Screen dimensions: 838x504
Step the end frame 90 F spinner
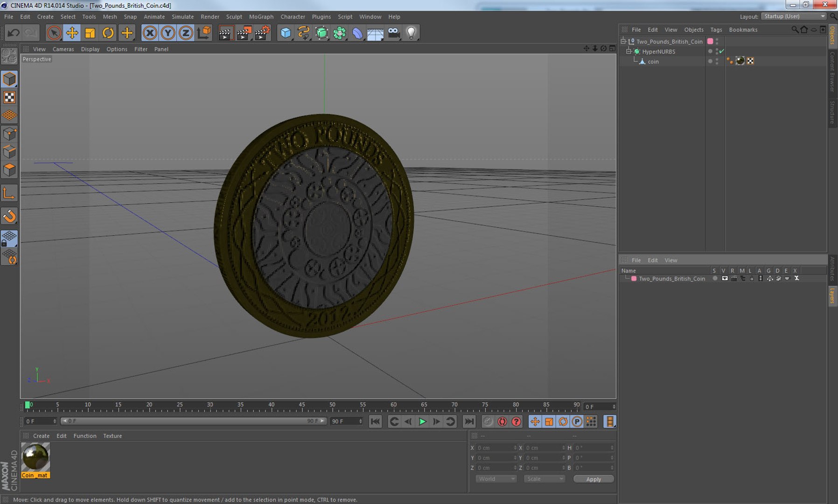(361, 421)
